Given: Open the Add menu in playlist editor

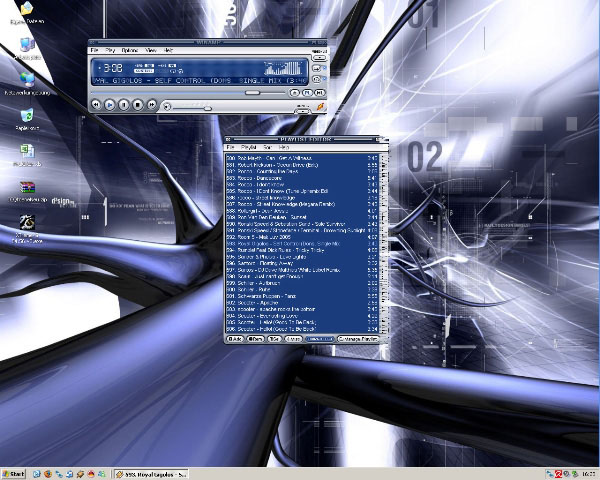Looking at the screenshot, I should pos(236,338).
